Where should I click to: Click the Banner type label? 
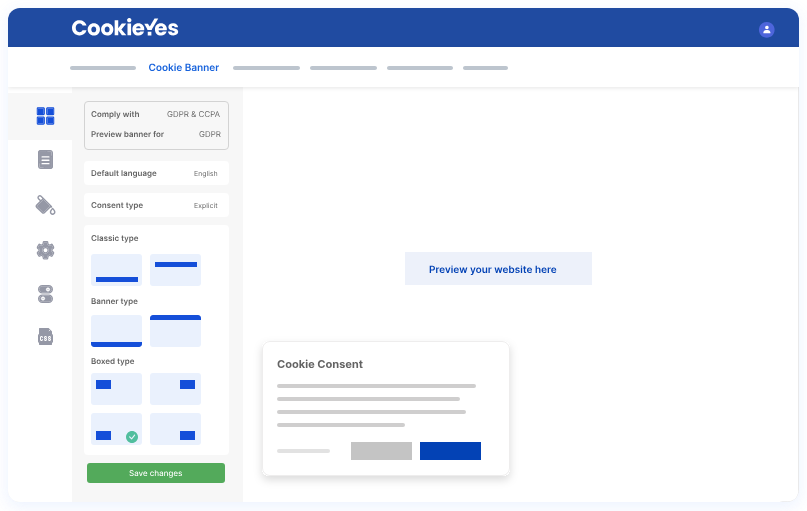(114, 301)
